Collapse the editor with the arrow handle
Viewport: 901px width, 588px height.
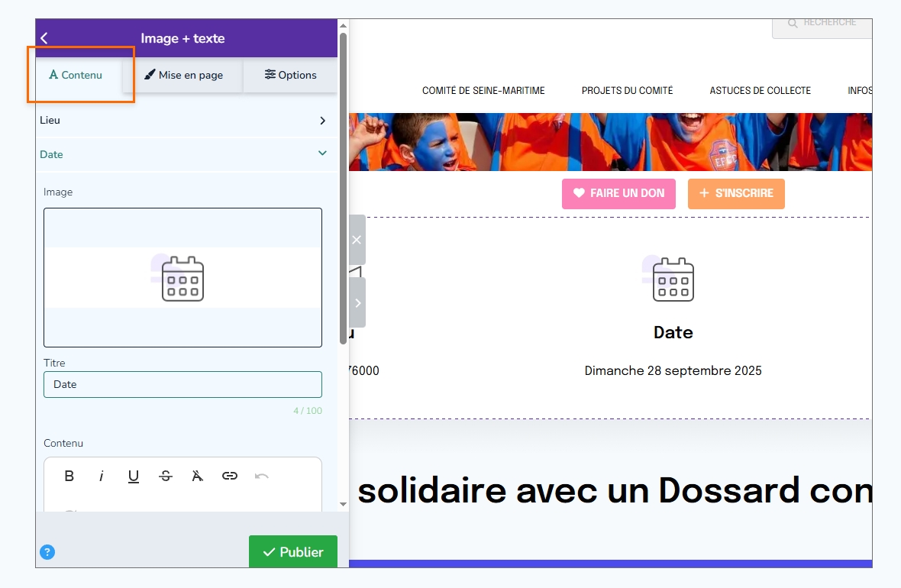357,303
